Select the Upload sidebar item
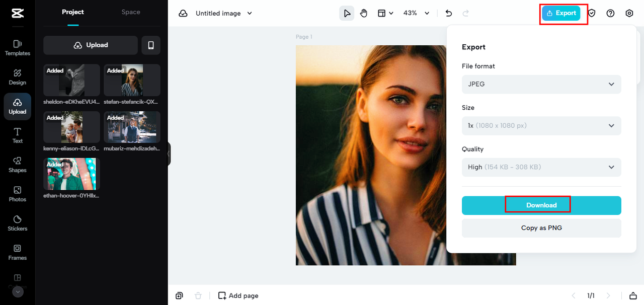The image size is (644, 305). pos(18,106)
